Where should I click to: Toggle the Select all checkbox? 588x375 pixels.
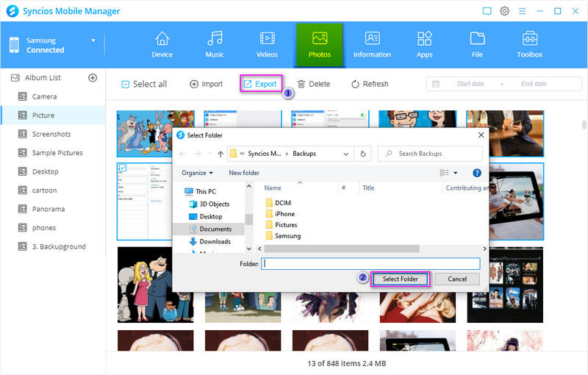point(125,85)
